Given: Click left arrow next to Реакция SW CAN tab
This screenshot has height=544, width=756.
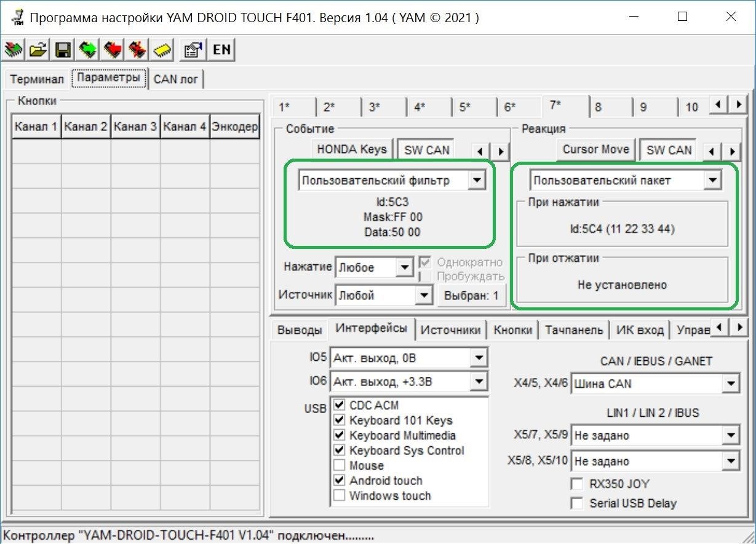Looking at the screenshot, I should 712,151.
